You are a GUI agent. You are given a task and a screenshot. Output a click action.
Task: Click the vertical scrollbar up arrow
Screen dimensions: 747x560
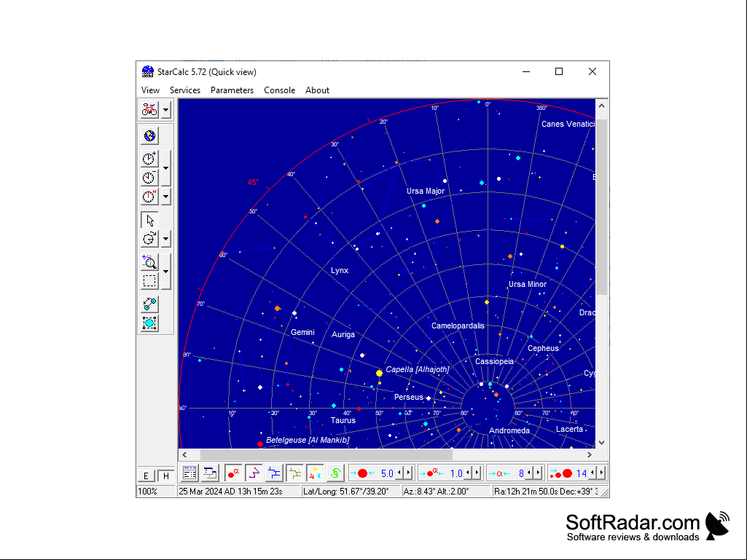tap(602, 106)
